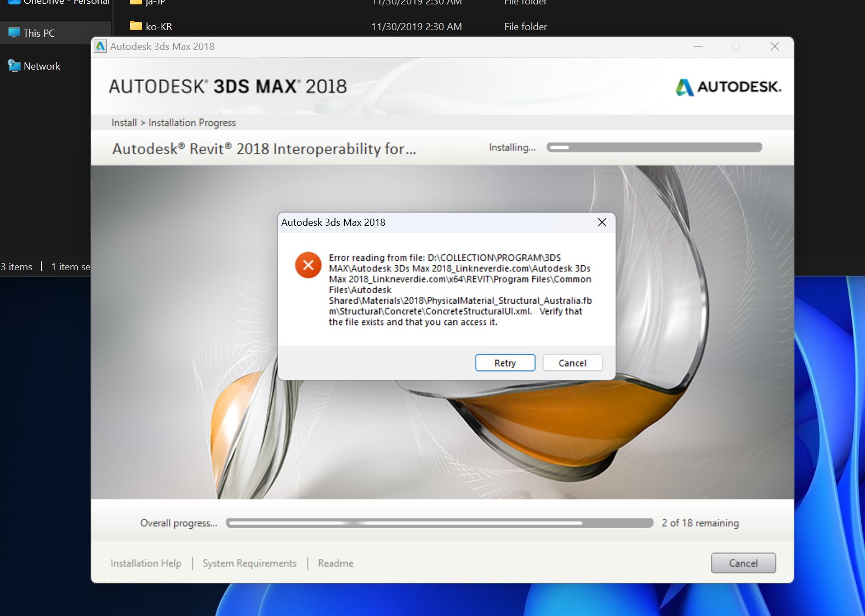Click the Revit Interoperability installing progress bar

(x=655, y=147)
